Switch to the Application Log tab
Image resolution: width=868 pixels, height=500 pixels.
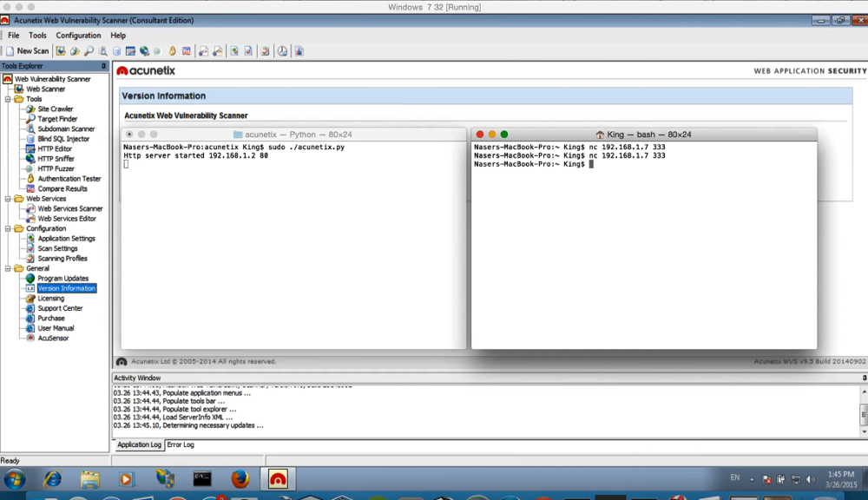139,444
